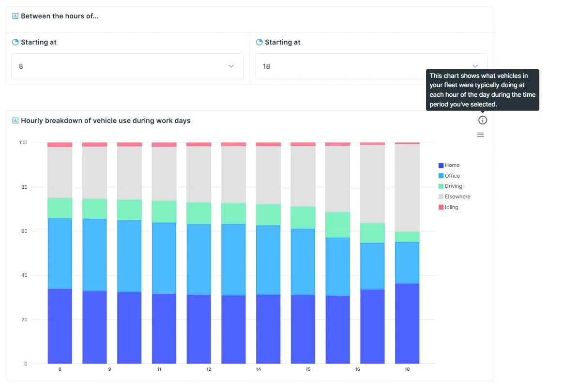
Task: Expand the chevron in the 8 dropdown
Action: click(x=231, y=66)
